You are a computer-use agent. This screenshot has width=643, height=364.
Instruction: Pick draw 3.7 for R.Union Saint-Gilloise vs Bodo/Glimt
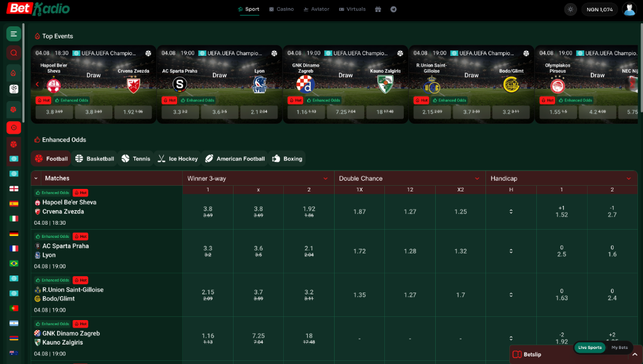click(258, 295)
